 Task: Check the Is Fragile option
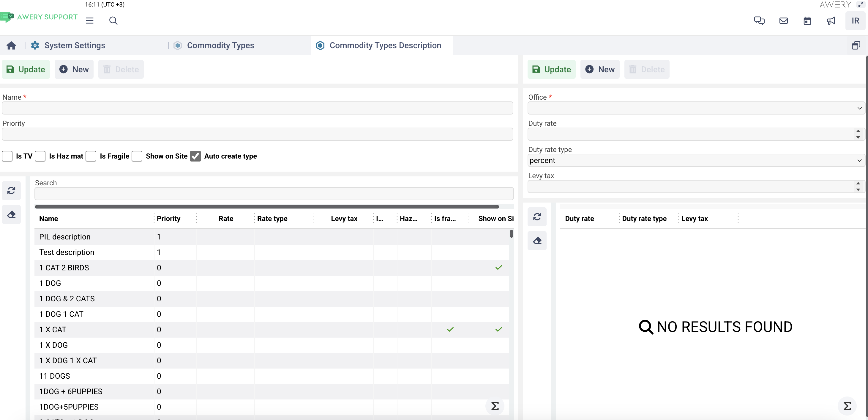point(91,156)
